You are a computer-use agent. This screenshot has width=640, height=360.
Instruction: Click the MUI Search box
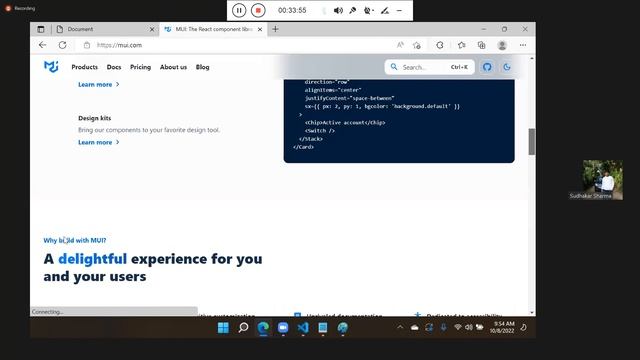click(x=429, y=67)
